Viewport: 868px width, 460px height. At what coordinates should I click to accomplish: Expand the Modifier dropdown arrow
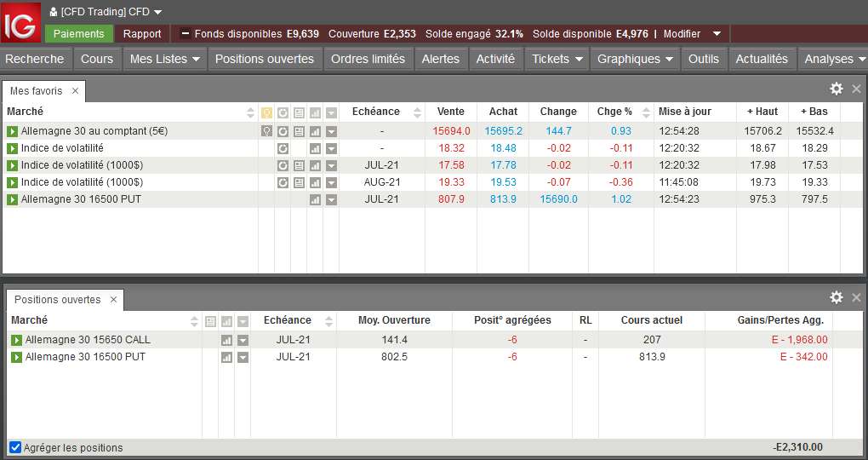[717, 34]
